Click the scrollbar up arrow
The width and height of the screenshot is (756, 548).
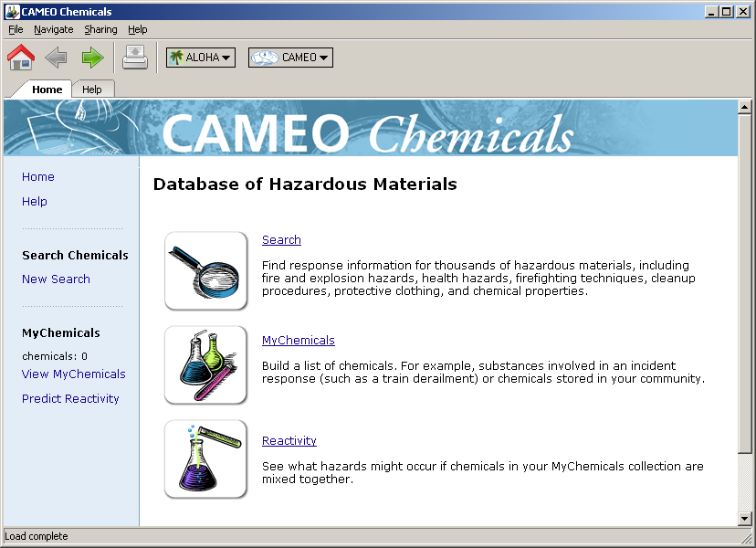pos(744,107)
